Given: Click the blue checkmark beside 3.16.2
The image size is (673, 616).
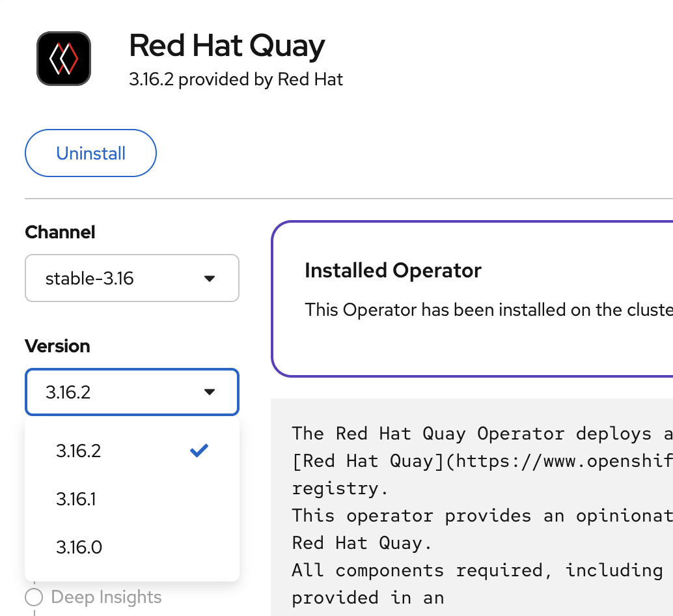Looking at the screenshot, I should (199, 451).
